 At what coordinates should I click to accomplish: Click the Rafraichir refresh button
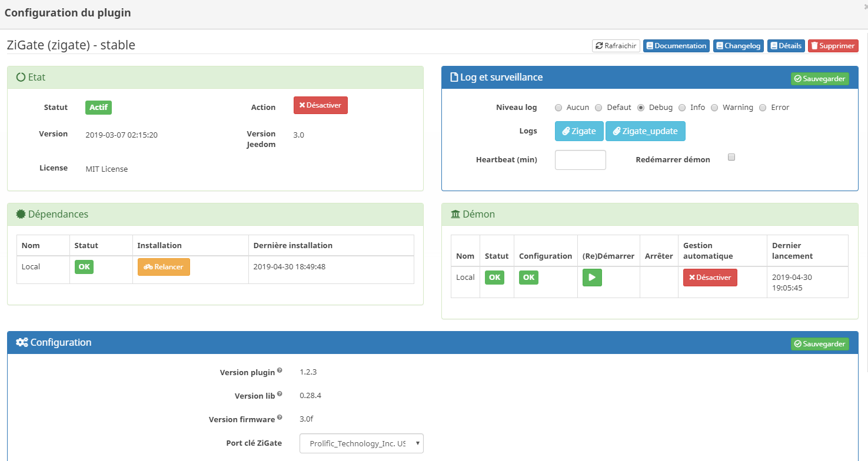[x=616, y=46]
